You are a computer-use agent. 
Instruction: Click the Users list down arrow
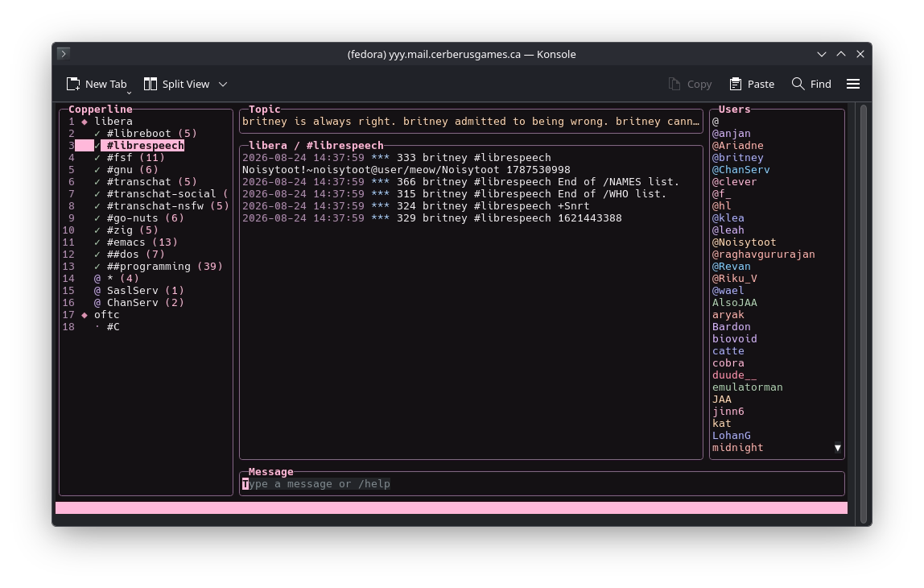[x=837, y=448]
